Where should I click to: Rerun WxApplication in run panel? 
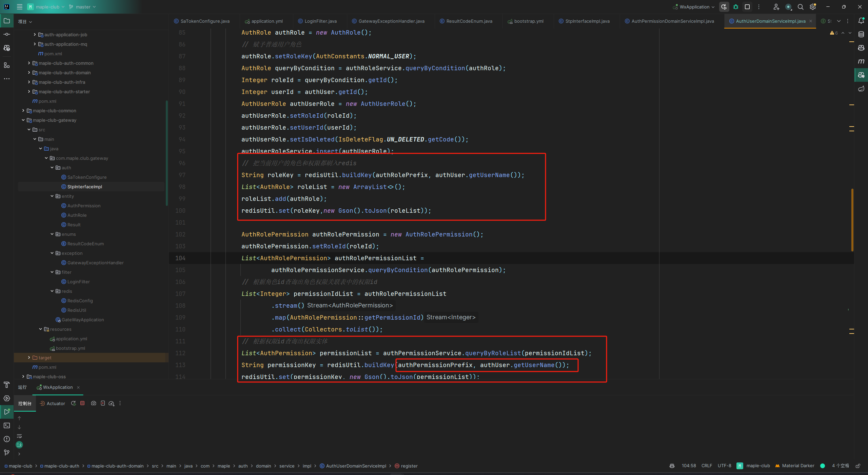click(x=73, y=403)
